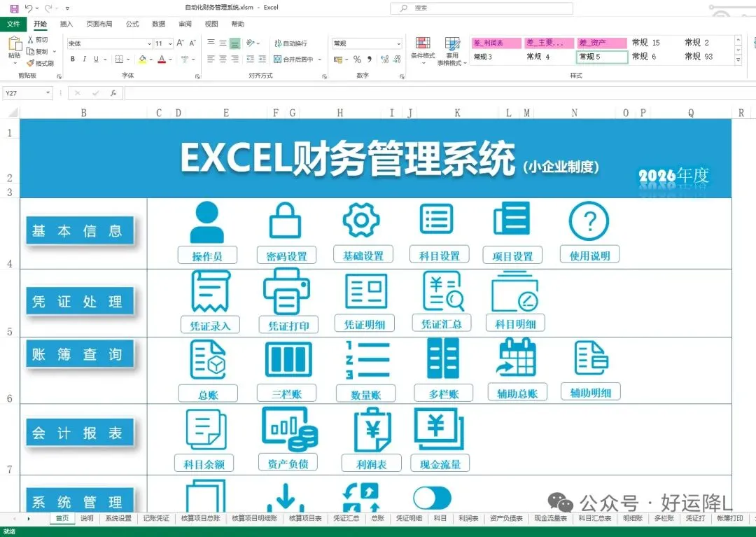Expand the Name Box dropdown arrow
756x537 pixels.
[48, 92]
